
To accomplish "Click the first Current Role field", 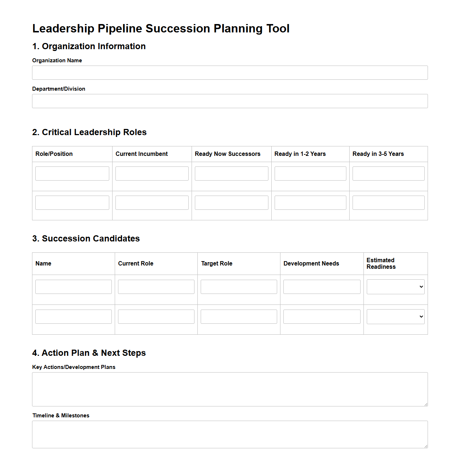I will tap(156, 287).
